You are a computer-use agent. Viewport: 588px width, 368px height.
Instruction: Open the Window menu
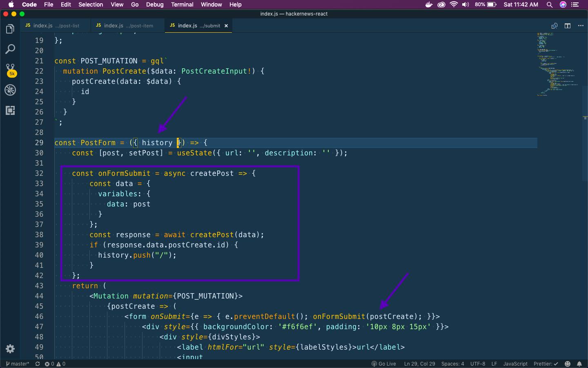click(211, 4)
